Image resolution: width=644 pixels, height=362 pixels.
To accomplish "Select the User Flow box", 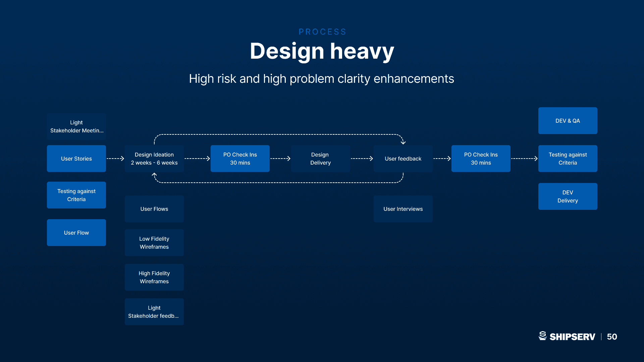I will click(76, 233).
